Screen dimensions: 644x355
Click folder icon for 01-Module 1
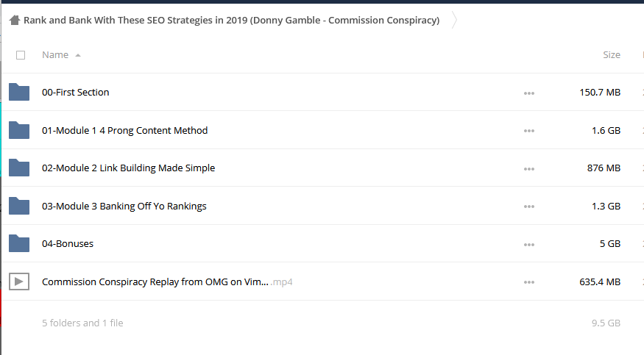point(19,130)
